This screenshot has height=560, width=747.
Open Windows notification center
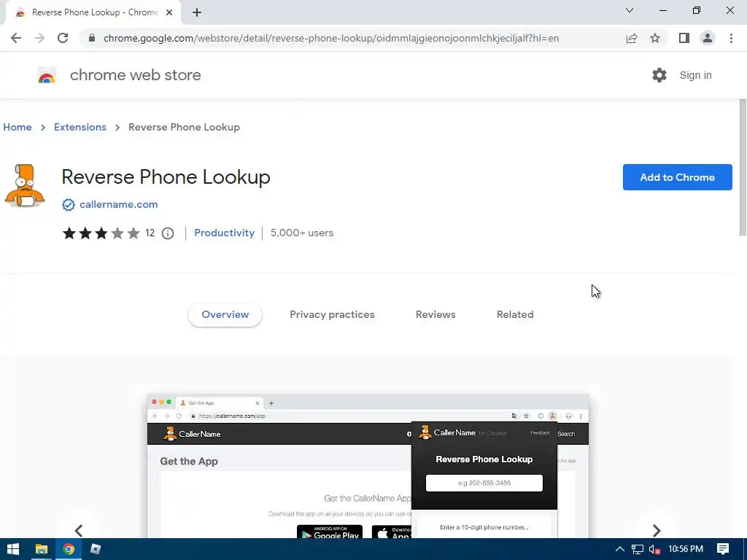coord(723,549)
